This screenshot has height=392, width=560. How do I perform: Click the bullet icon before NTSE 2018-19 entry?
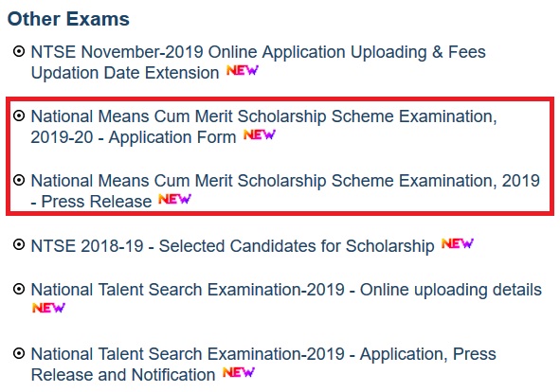[x=19, y=245]
